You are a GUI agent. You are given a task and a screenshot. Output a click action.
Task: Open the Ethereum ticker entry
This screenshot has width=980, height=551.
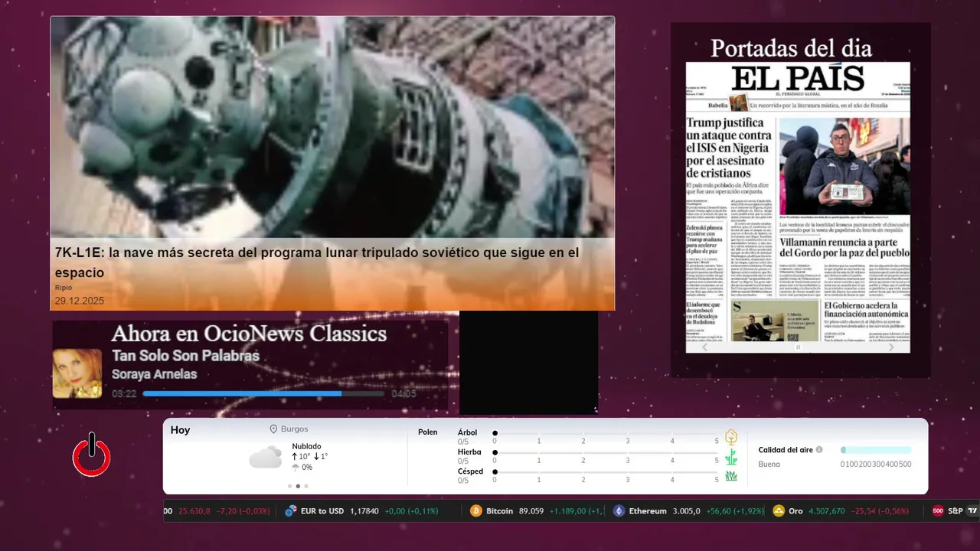[688, 510]
